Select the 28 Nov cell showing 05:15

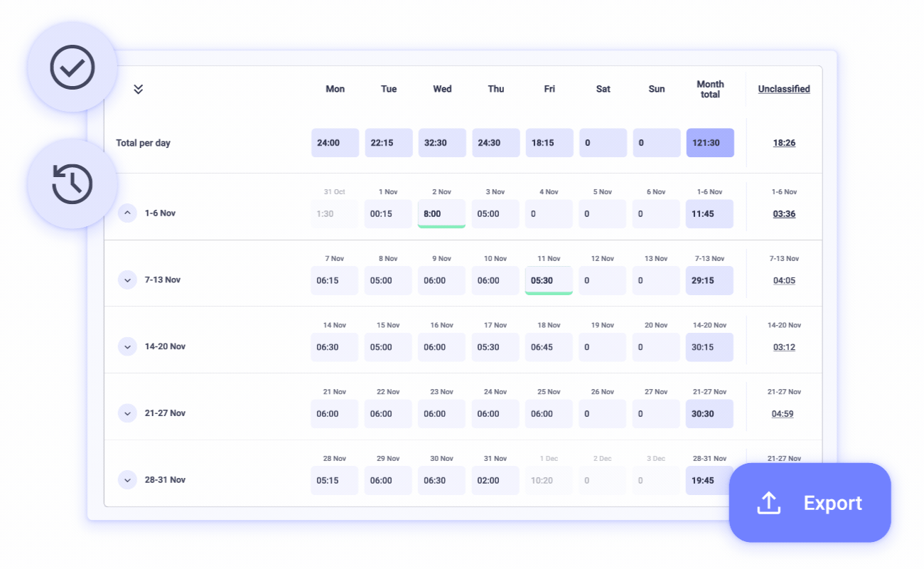[335, 481]
